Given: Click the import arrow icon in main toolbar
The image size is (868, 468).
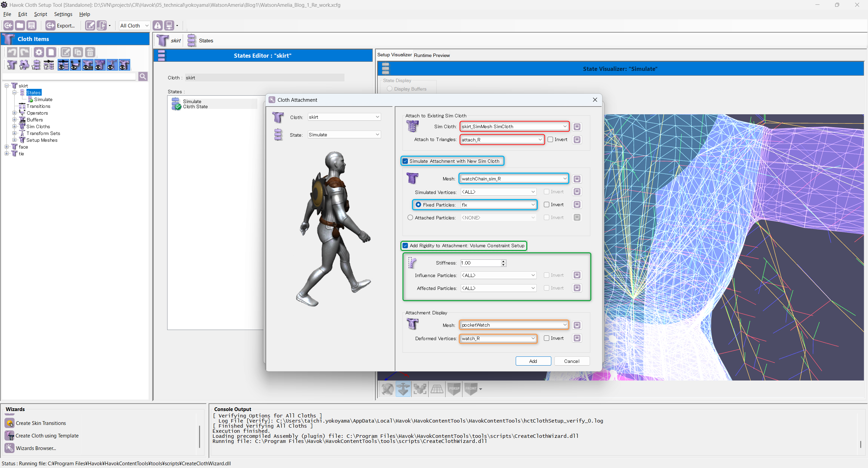Looking at the screenshot, I should pyautogui.click(x=8, y=25).
